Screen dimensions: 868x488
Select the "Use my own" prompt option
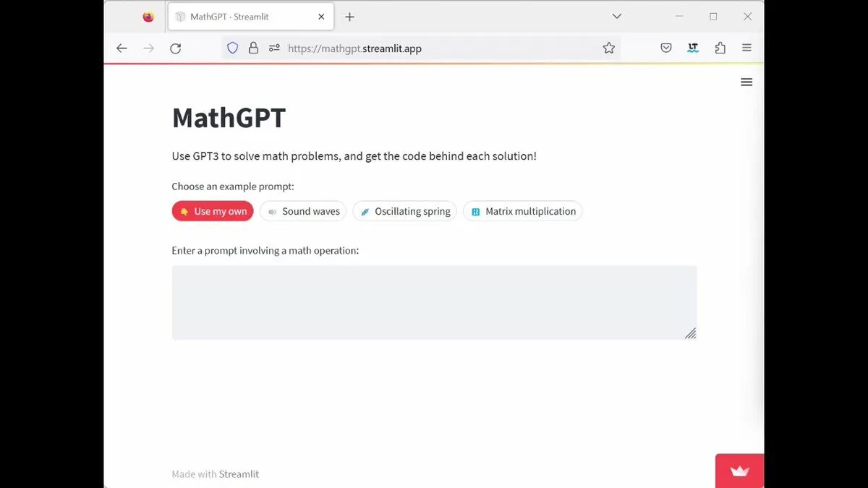pyautogui.click(x=213, y=211)
